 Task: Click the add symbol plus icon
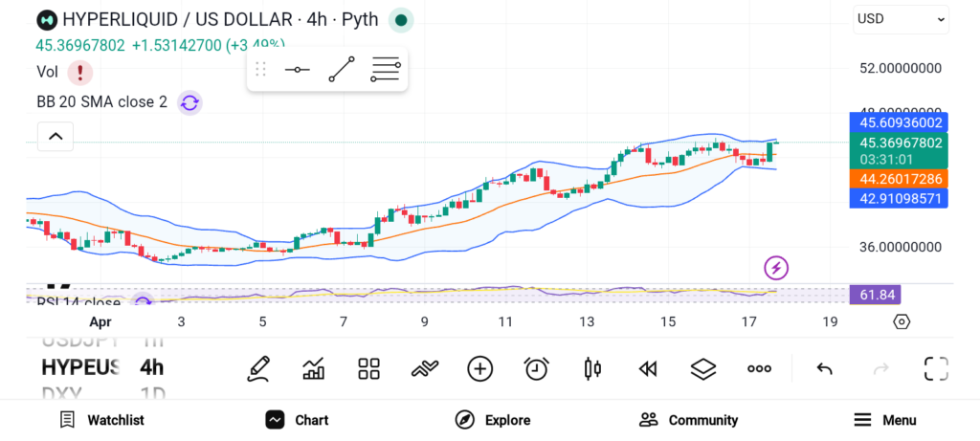(479, 368)
